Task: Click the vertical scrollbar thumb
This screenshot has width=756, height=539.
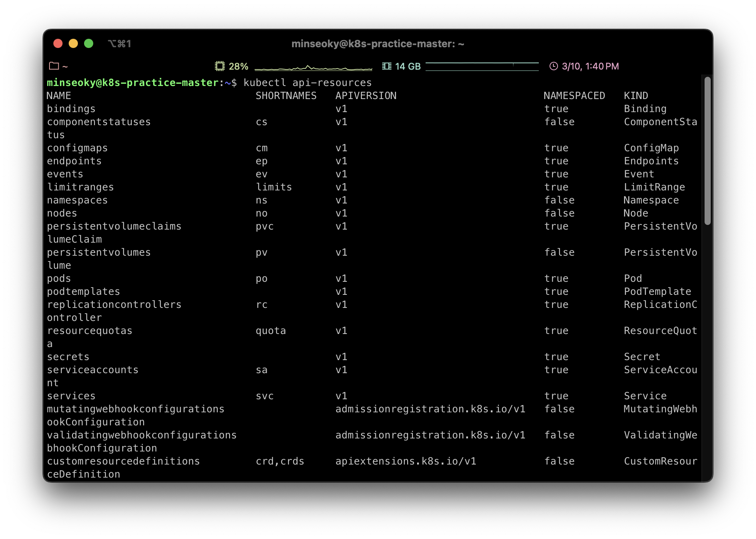Action: click(x=707, y=150)
